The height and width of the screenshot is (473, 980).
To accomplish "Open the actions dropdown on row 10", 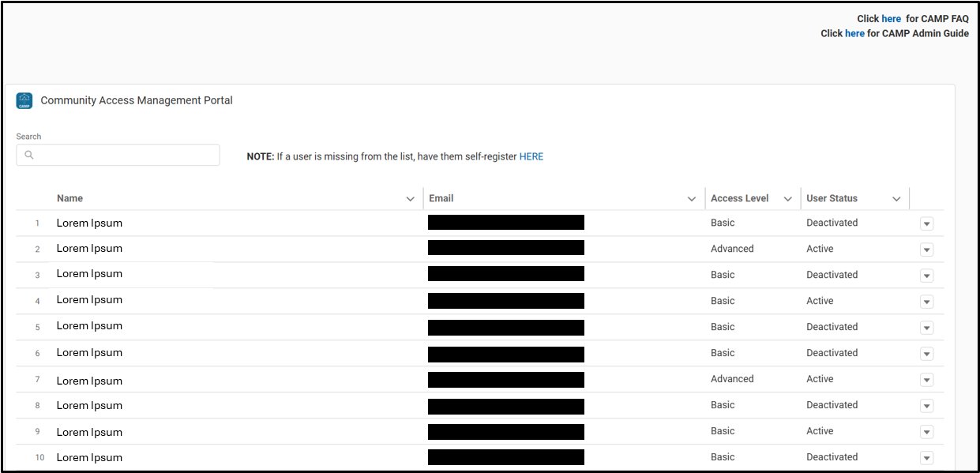I will [926, 458].
